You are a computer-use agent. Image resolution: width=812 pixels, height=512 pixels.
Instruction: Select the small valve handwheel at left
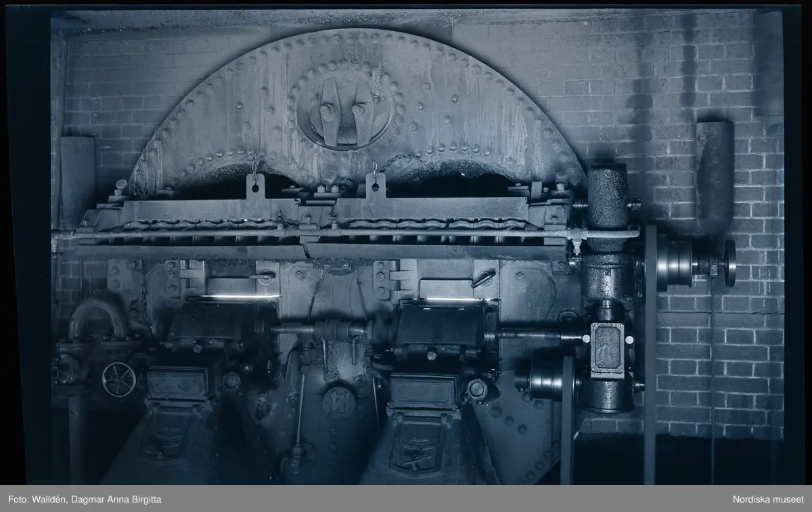(x=118, y=379)
